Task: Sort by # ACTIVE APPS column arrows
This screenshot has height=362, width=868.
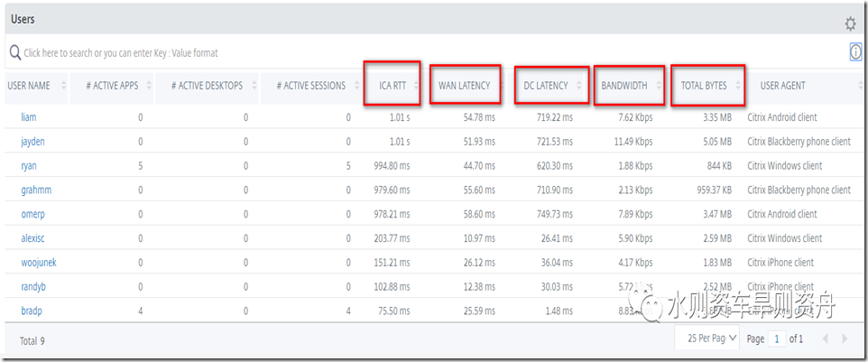Action: (x=151, y=86)
